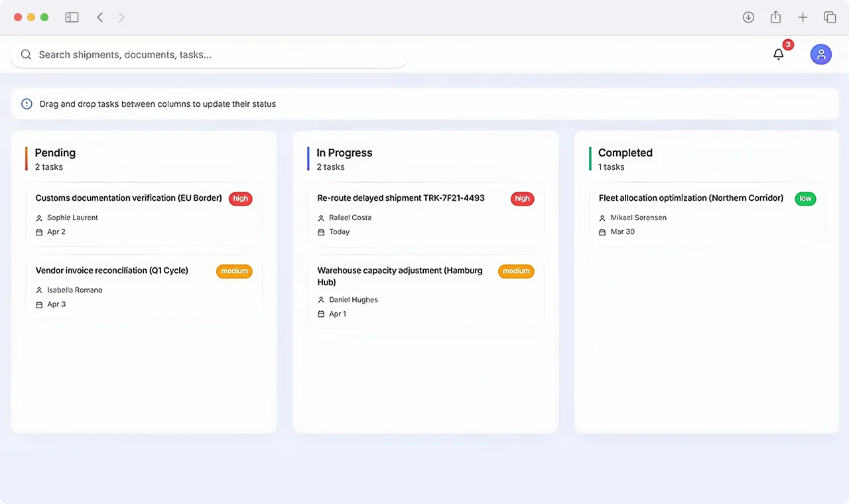Image resolution: width=849 pixels, height=504 pixels.
Task: Click calendar icon beside Apr 3
Action: [39, 304]
